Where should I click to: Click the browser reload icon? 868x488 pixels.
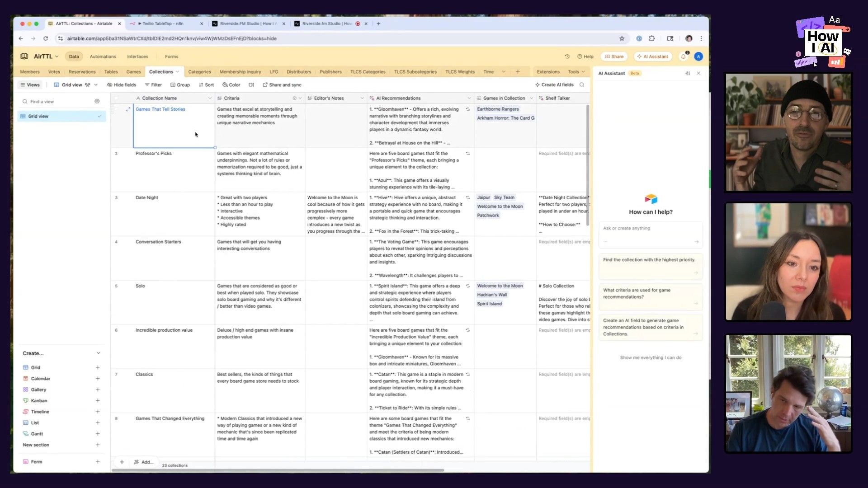(46, 38)
